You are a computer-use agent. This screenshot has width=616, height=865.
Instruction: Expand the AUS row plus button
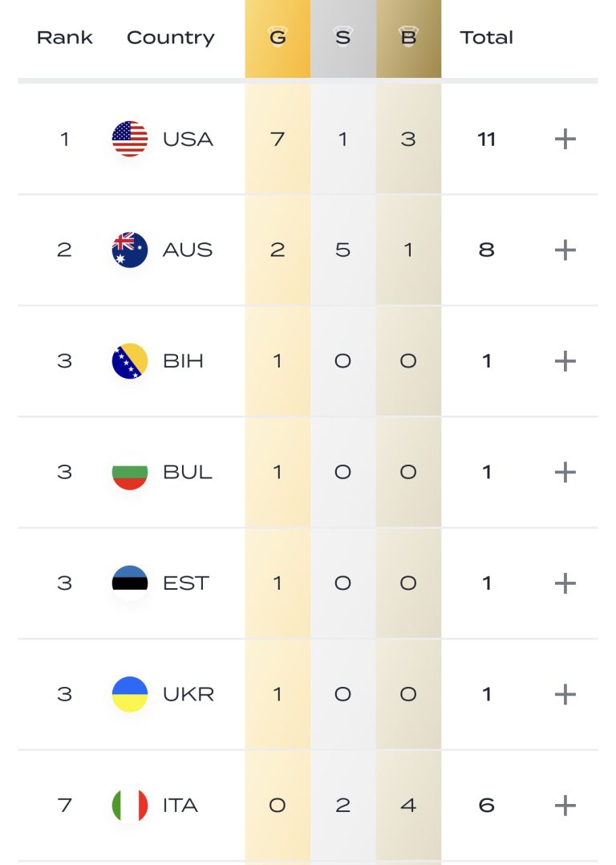point(565,250)
